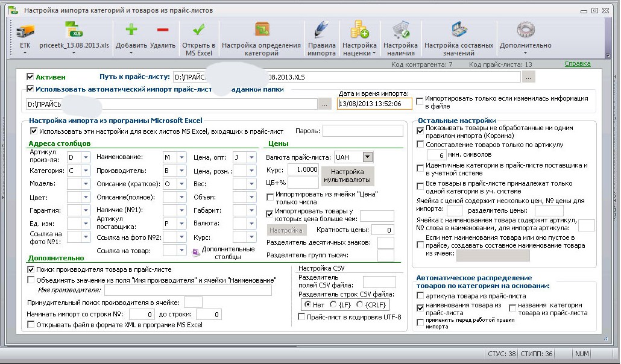This screenshot has height=364, width=621.
Task: Open Категория column dropdown
Action: click(86, 171)
